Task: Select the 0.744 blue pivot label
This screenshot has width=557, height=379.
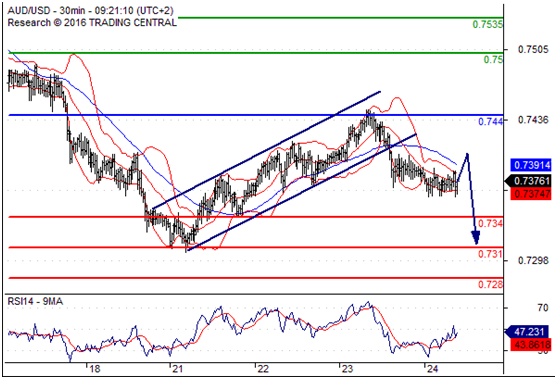Action: [x=490, y=121]
